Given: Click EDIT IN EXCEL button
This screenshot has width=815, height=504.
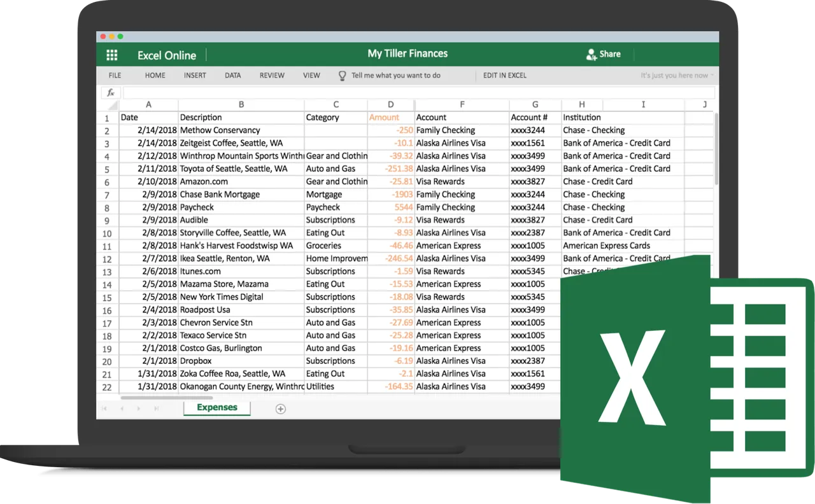Looking at the screenshot, I should pyautogui.click(x=504, y=75).
